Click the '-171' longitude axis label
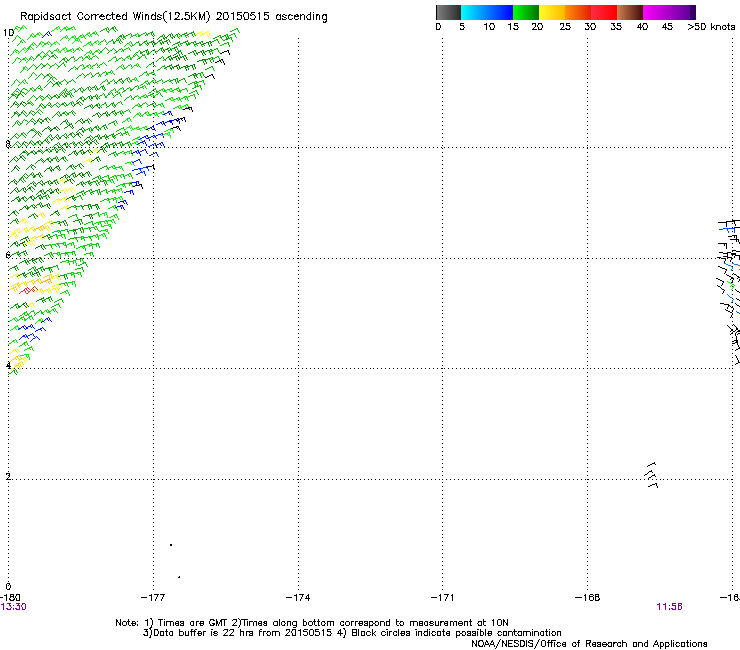 click(442, 598)
